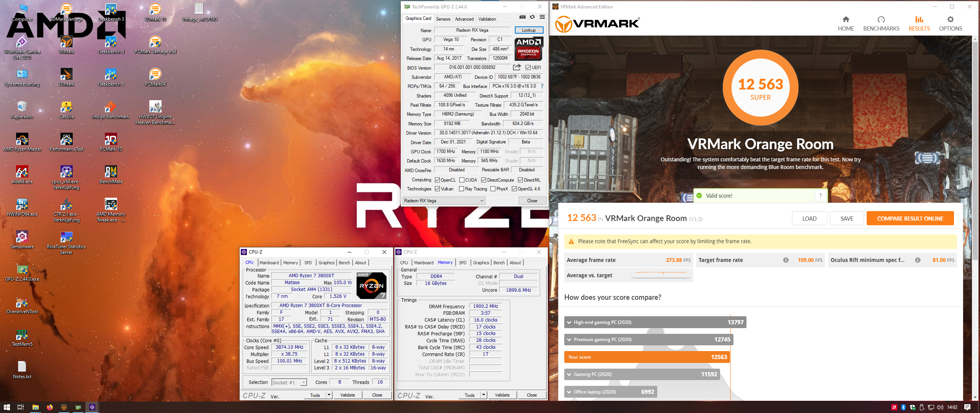Viewport: 980px width, 413px height.
Task: Switch to Sensors tab in GPU-Z
Action: tap(443, 19)
